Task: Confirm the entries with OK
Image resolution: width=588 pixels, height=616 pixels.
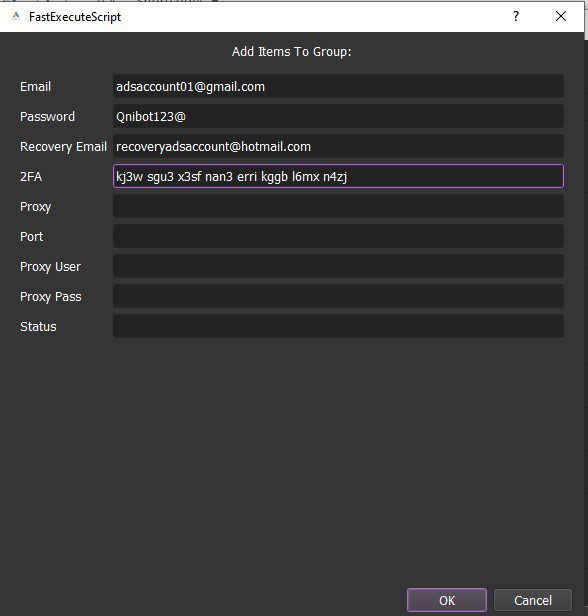Action: coord(447,600)
